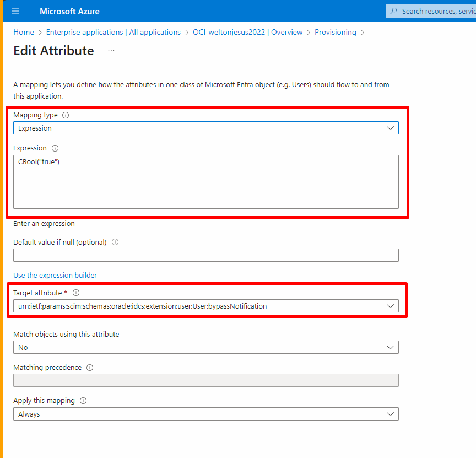Click the Matching precedence info icon
The height and width of the screenshot is (458, 476).
[90, 368]
